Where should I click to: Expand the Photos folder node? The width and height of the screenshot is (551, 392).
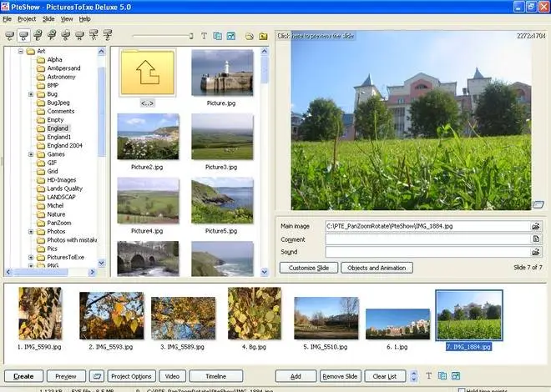pyautogui.click(x=31, y=232)
